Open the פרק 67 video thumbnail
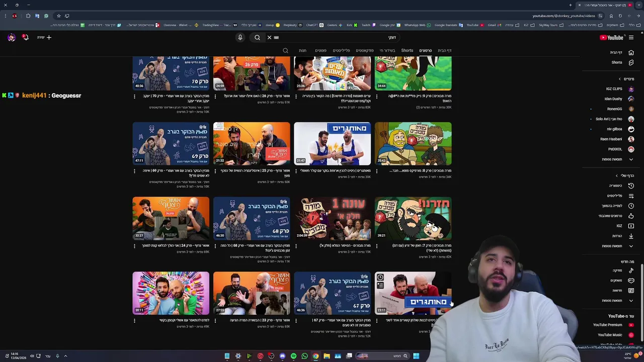The height and width of the screenshot is (362, 644). click(x=332, y=293)
